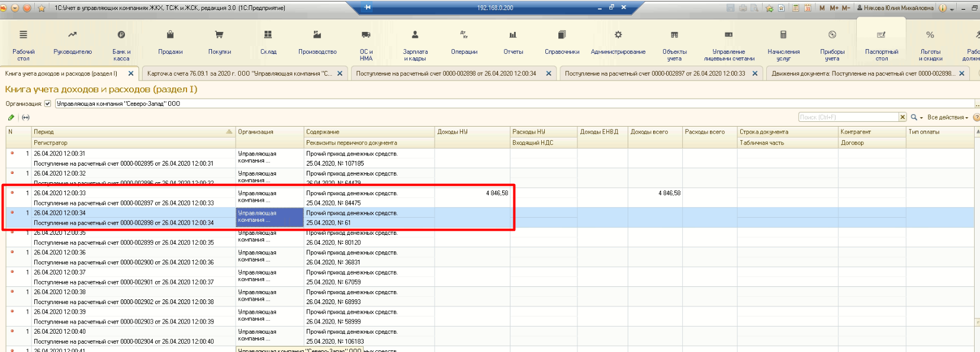The height and width of the screenshot is (352, 980).
Task: Close the Книга учета доходов и расходов tab
Action: (x=131, y=73)
